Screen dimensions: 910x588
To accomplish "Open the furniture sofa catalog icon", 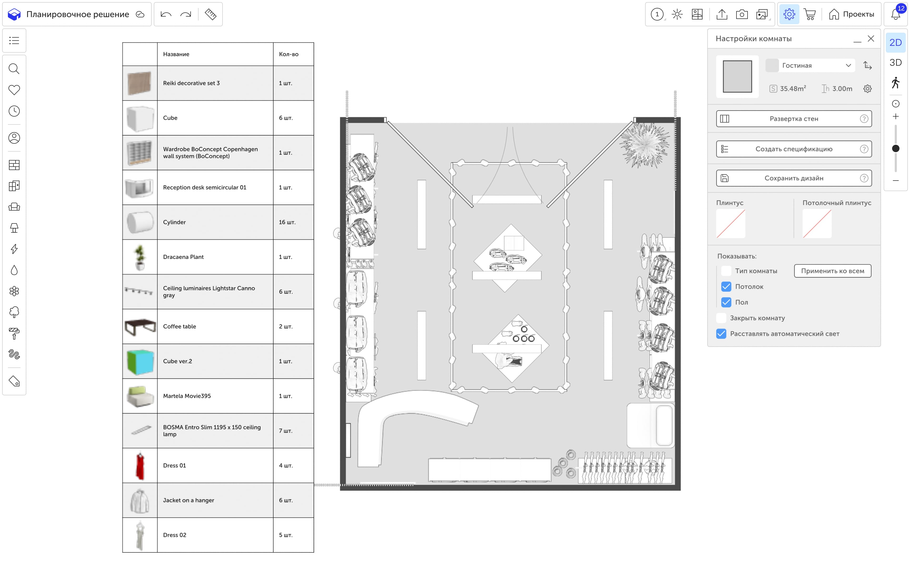I will pos(14,207).
